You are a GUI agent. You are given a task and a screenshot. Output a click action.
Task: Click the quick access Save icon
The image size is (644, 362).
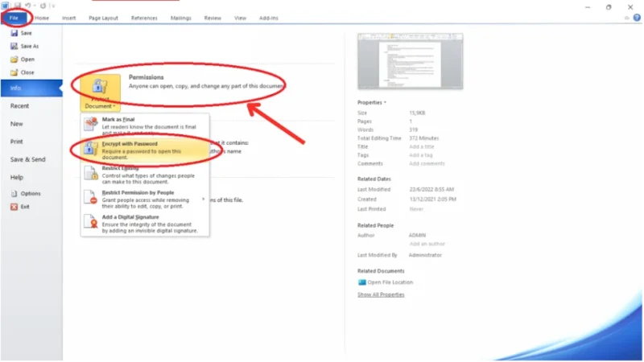click(17, 6)
